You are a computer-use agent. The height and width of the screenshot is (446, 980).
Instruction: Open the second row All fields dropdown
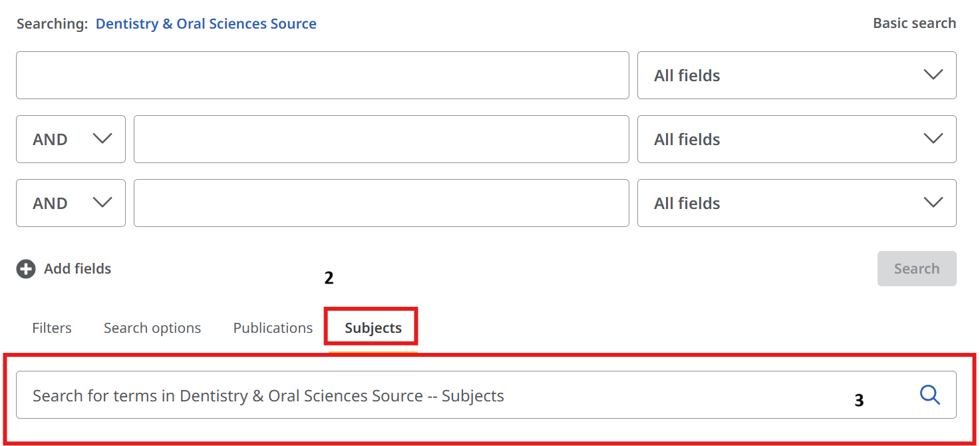point(796,139)
